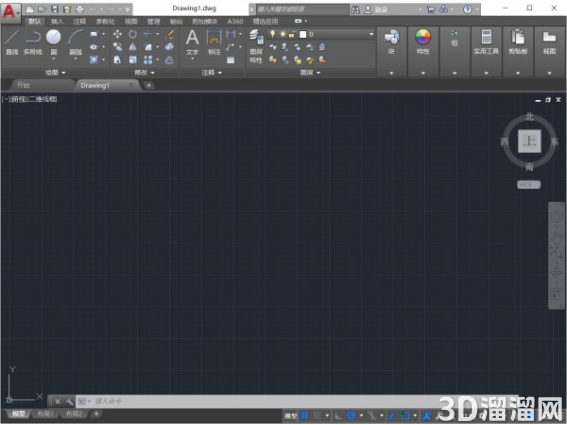
Task: Select the Copy tool in Modify panel
Action: [x=118, y=47]
